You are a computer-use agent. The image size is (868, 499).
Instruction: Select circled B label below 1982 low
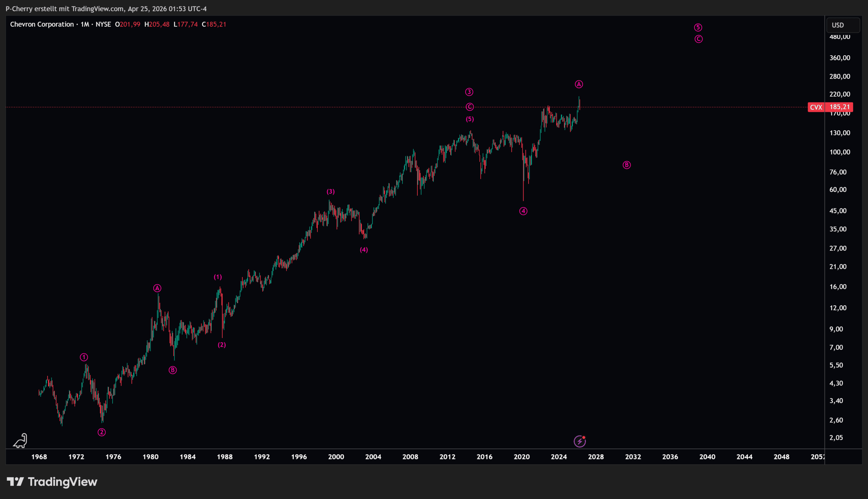[x=173, y=370]
